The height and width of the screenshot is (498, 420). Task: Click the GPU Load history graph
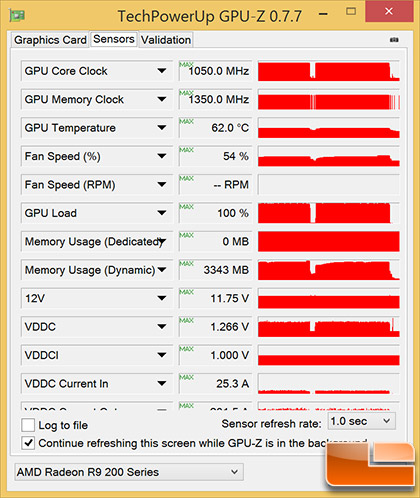click(329, 213)
